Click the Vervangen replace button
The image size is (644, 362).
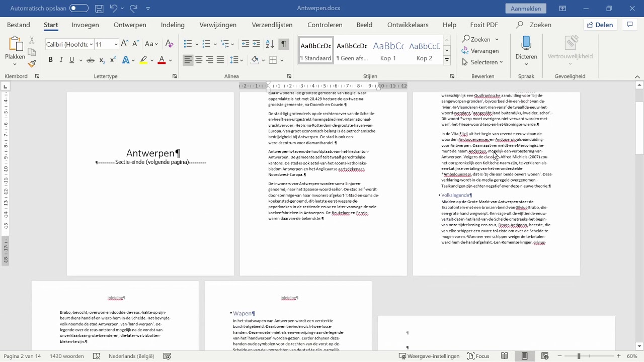click(480, 51)
